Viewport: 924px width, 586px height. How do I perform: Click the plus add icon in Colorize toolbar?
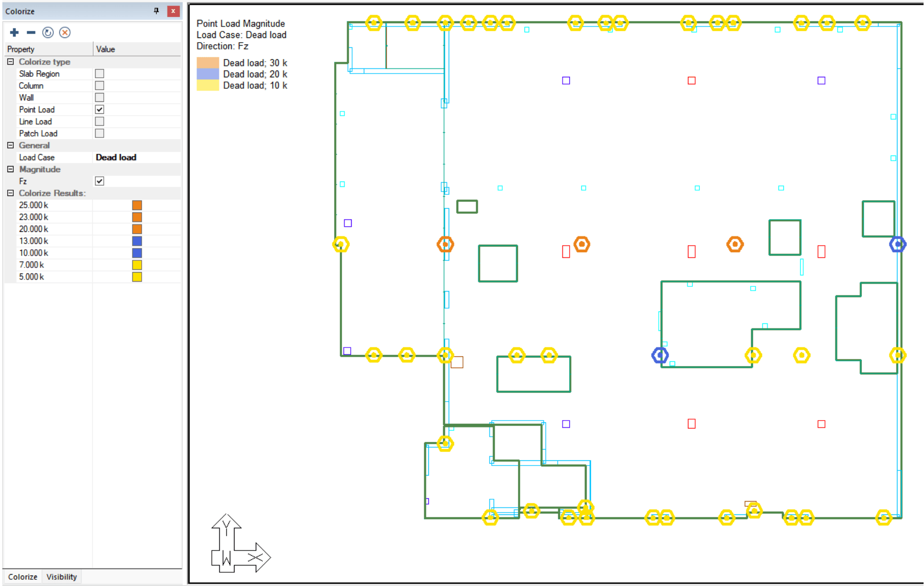(14, 32)
